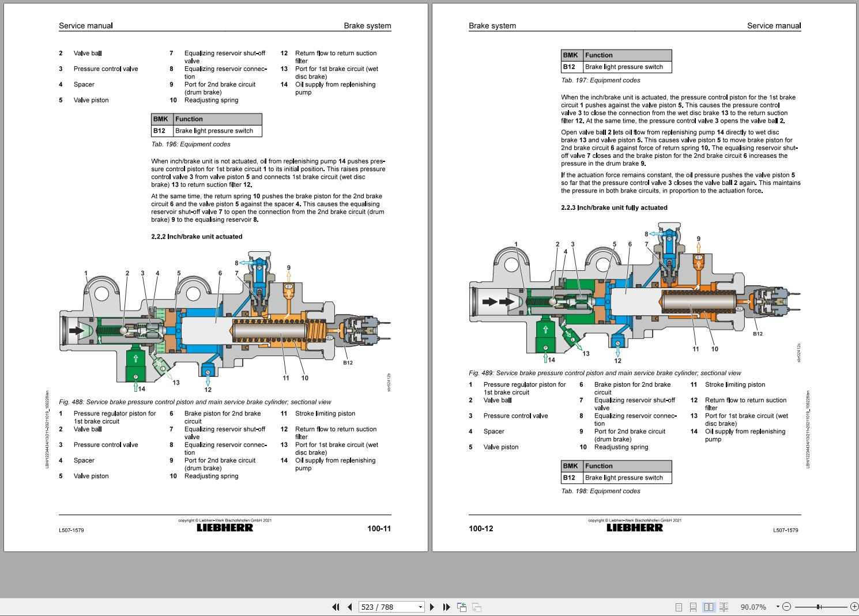Click the next page arrow

click(432, 607)
